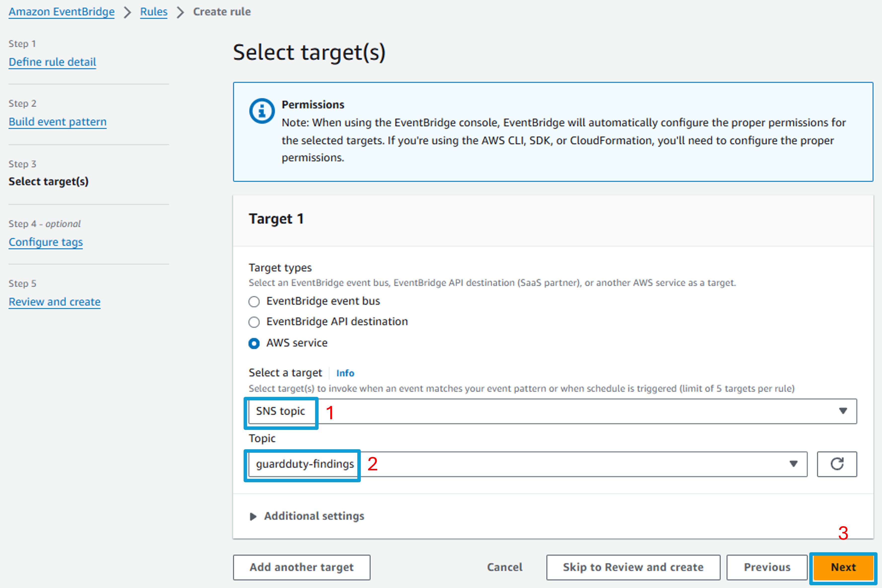
Task: Click the Permissions heading in the info box
Action: 313,105
